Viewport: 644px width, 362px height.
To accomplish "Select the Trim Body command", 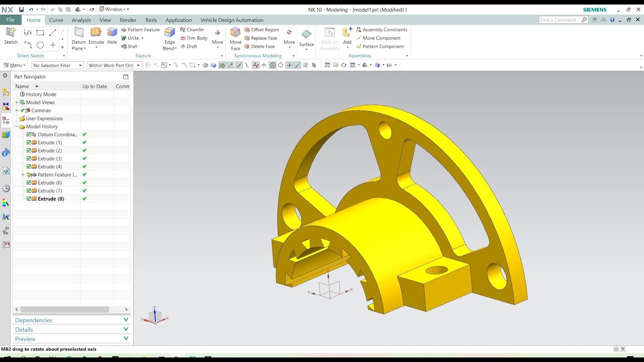I will click(194, 38).
